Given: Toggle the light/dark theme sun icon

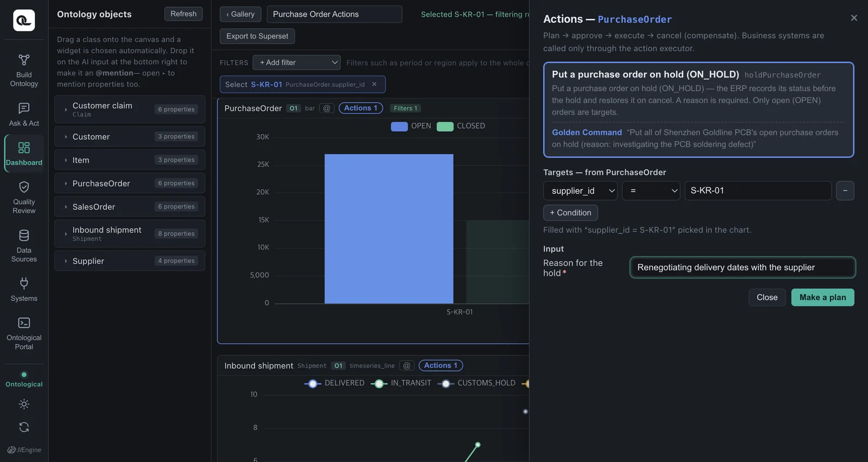Looking at the screenshot, I should (24, 404).
